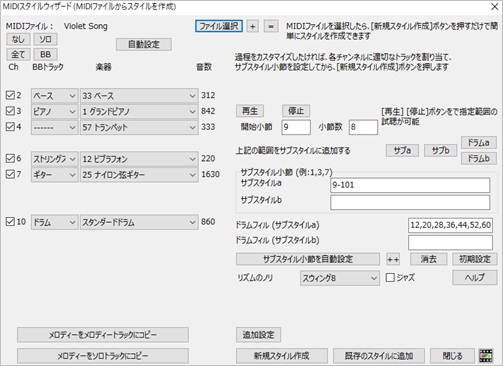
Task: Click サブスタイル小節を自動設定 button
Action: coord(308,259)
